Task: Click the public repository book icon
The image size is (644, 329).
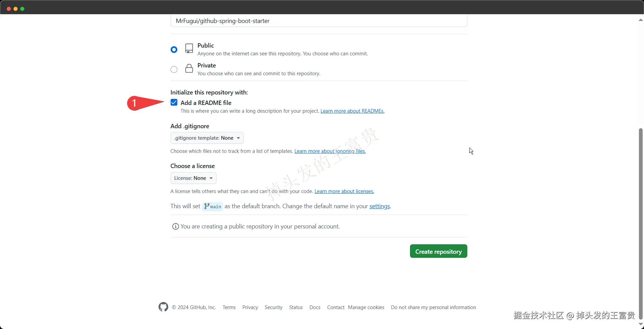Action: [189, 49]
